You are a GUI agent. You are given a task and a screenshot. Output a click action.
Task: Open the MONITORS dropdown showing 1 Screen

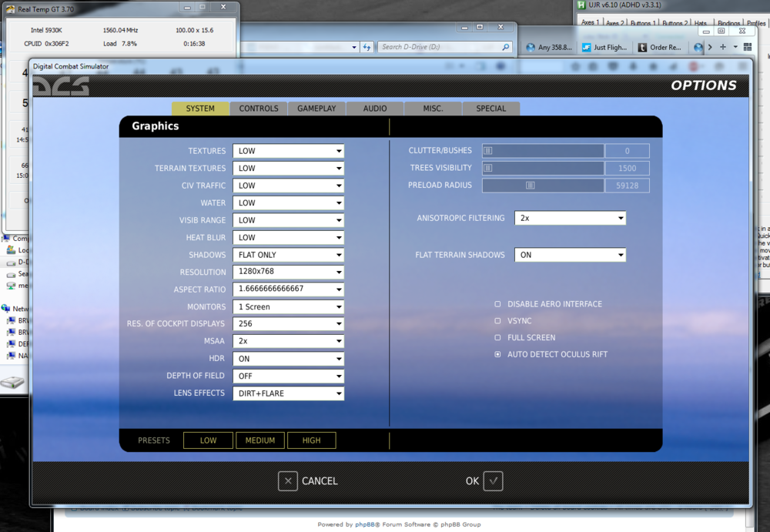pyautogui.click(x=288, y=306)
